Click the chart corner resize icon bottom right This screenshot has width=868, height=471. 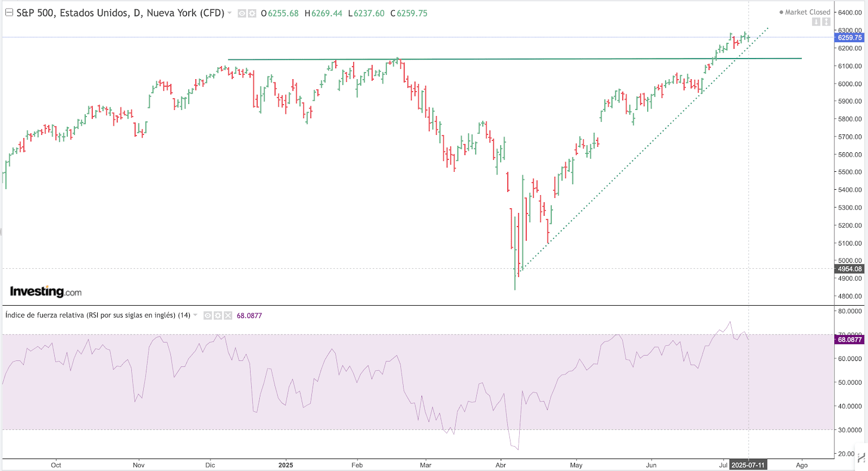(861, 459)
